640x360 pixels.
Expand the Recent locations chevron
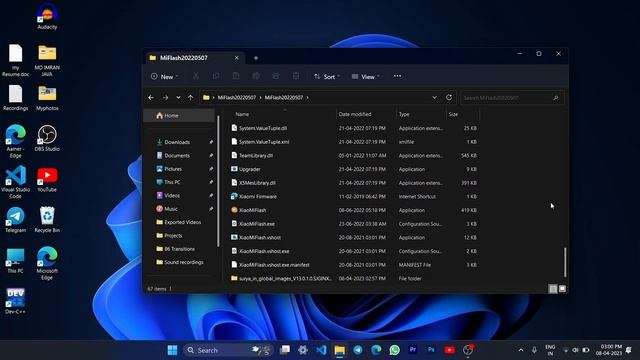(178, 98)
